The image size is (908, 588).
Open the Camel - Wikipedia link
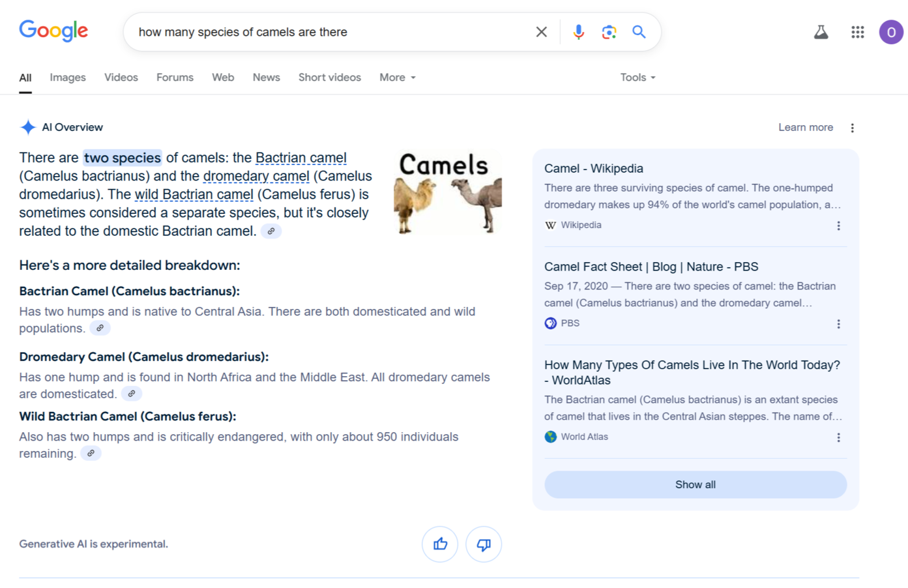click(593, 168)
